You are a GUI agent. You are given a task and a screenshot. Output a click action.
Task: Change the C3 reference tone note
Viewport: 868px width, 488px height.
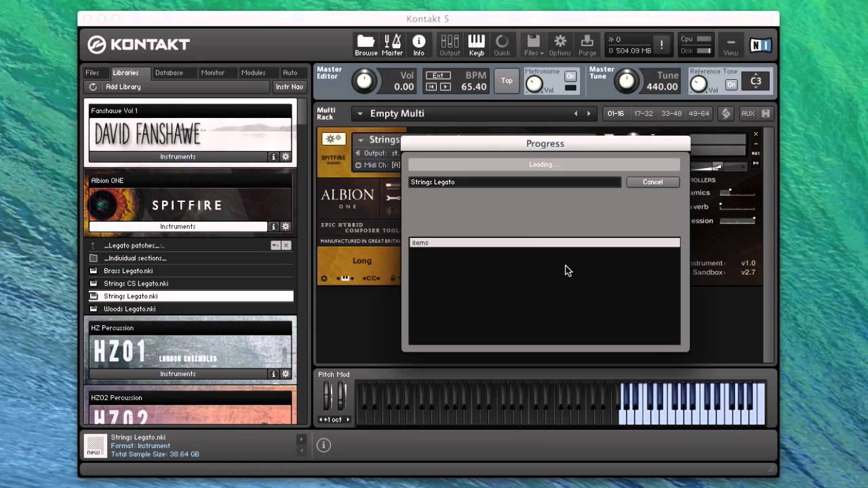[x=755, y=81]
